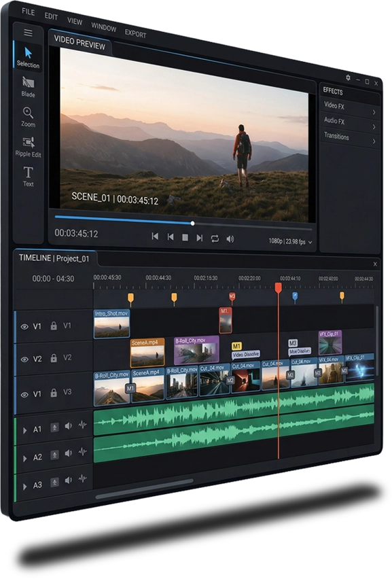392x579 pixels.
Task: Click the preview volume speaker icon
Action: [x=230, y=239]
